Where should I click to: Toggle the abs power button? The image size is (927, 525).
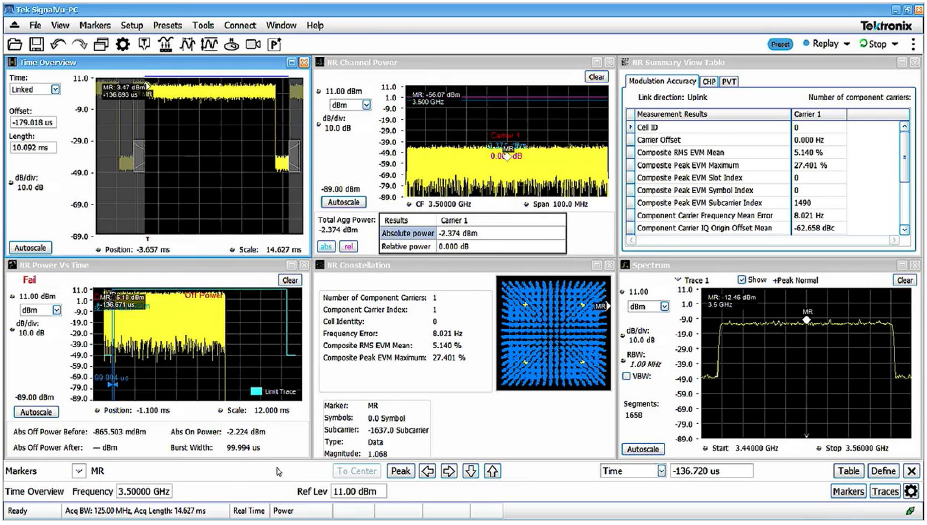click(327, 246)
